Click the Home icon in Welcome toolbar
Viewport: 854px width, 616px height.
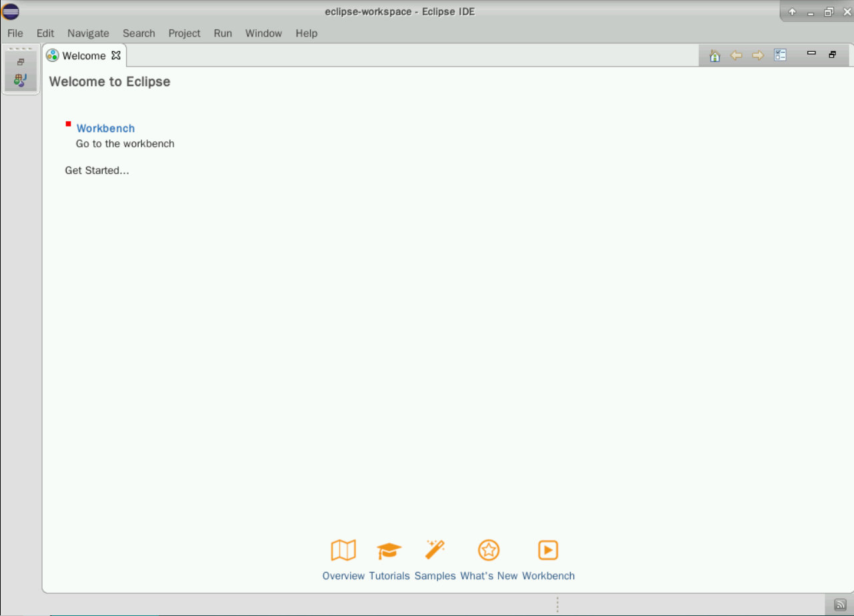(x=715, y=56)
